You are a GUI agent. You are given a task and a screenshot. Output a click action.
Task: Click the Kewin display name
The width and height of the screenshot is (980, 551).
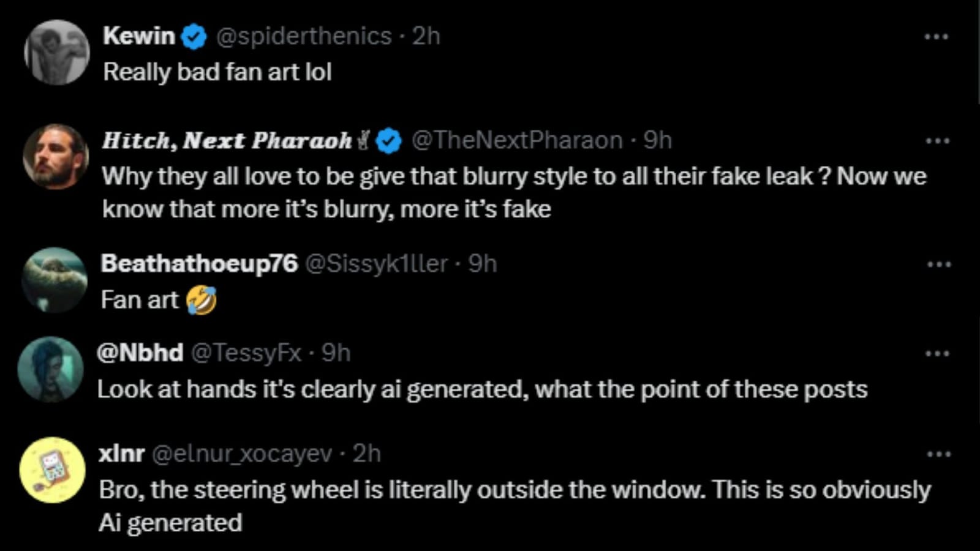click(x=139, y=36)
